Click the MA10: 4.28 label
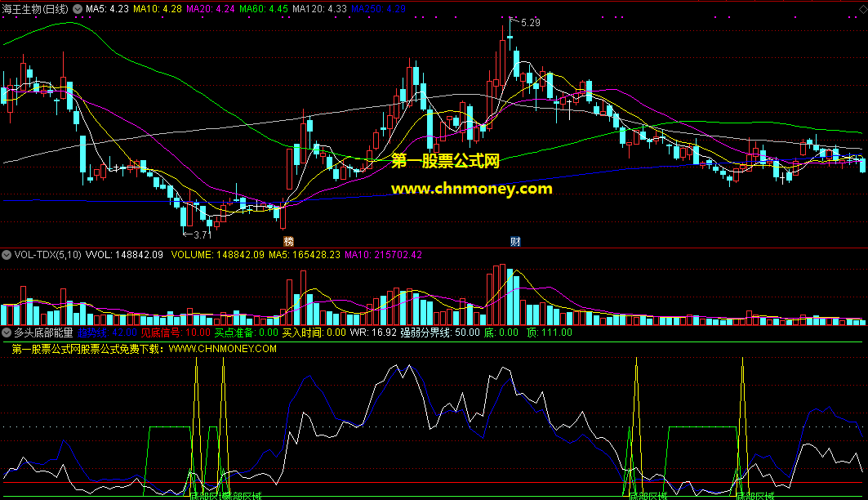 tap(158, 9)
